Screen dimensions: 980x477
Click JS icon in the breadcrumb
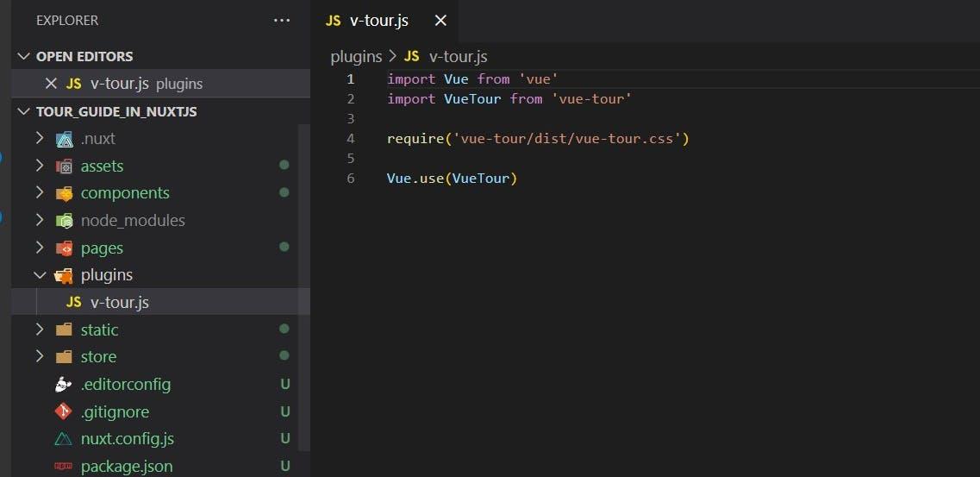click(411, 57)
